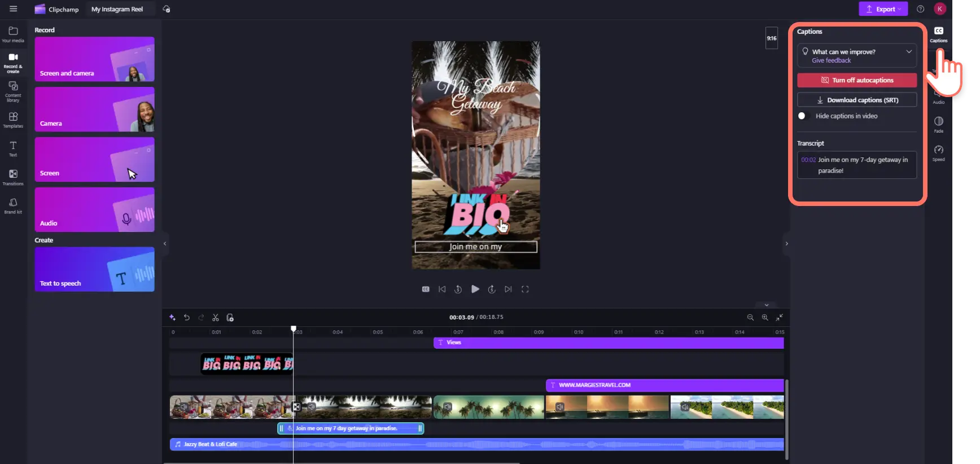Undo the last action in timeline toolbar
This screenshot has height=464, width=980.
187,317
